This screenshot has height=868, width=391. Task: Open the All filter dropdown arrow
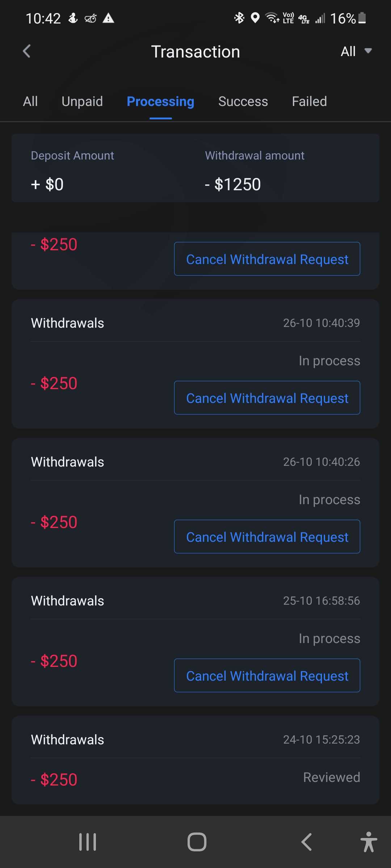coord(368,51)
